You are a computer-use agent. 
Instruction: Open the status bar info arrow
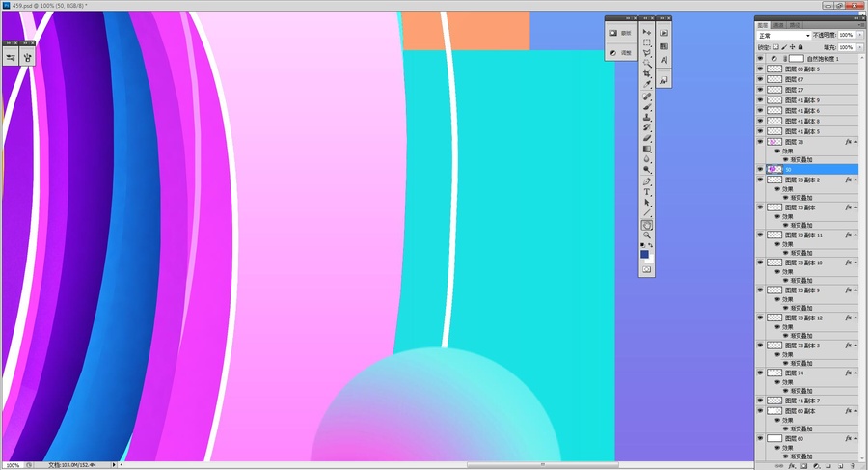(x=114, y=465)
